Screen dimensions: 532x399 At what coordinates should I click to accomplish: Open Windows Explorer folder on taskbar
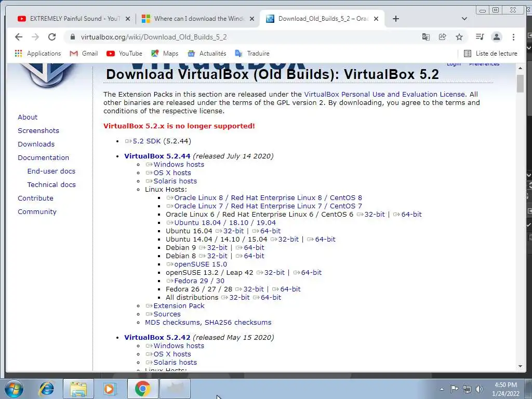tap(78, 389)
